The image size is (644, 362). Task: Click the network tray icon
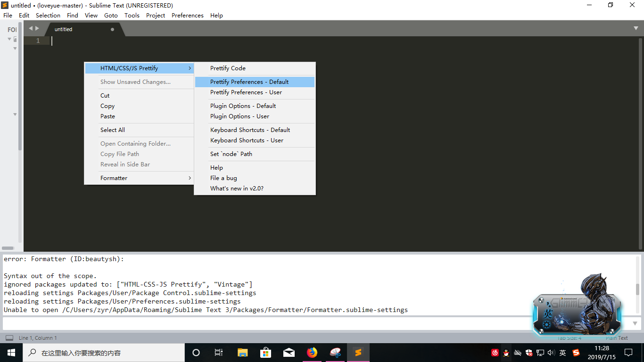point(540,353)
